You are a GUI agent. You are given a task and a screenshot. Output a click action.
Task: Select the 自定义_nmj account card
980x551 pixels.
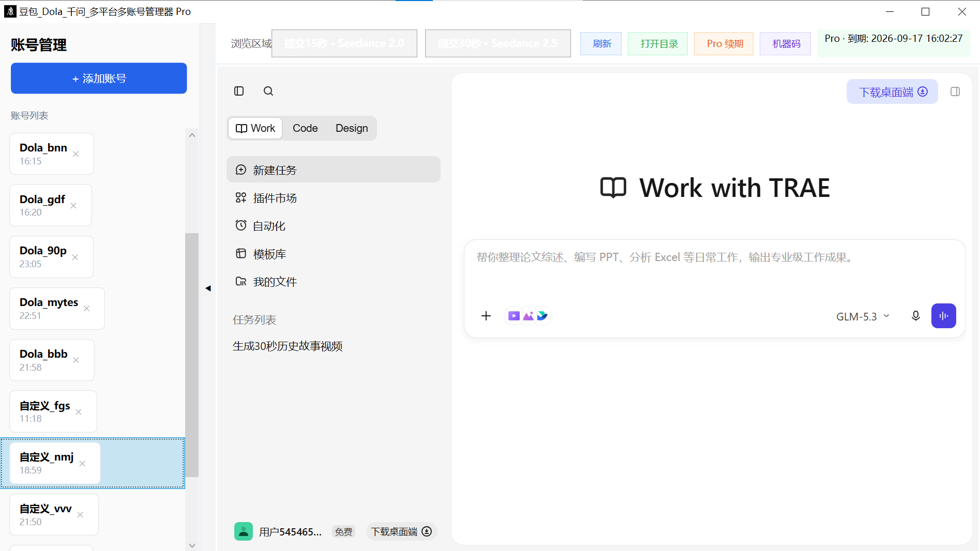tap(55, 463)
